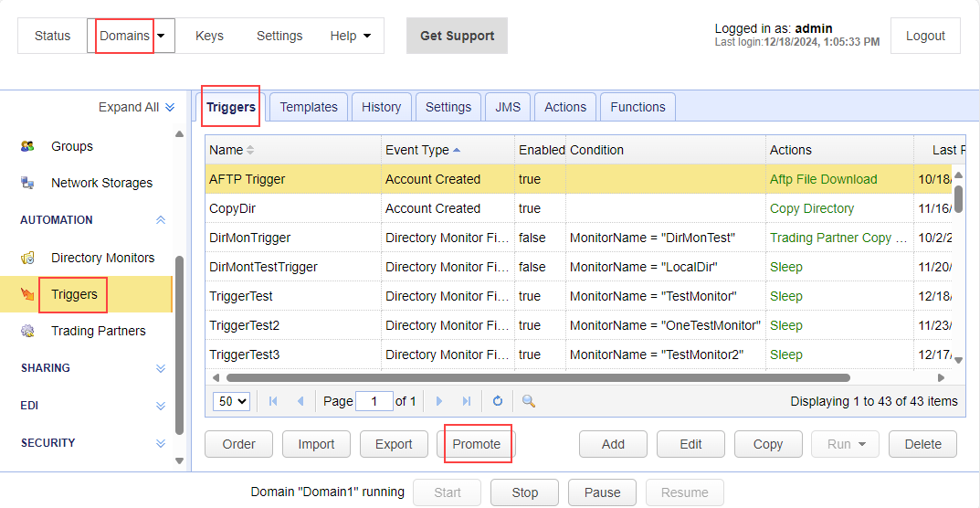Image resolution: width=980 pixels, height=508 pixels.
Task: Refresh the triggers grid
Action: point(498,401)
